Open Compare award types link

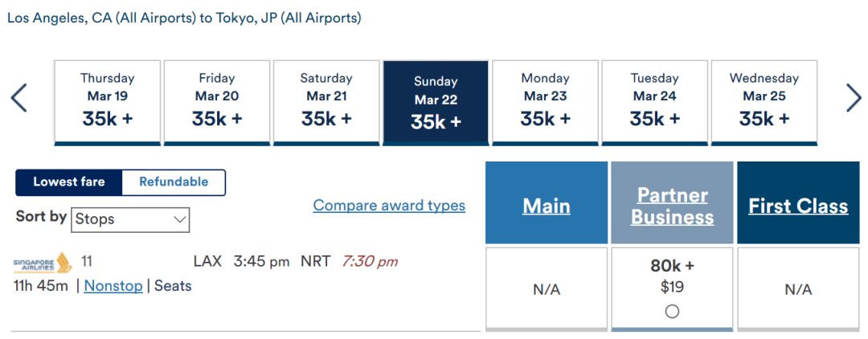tap(389, 206)
